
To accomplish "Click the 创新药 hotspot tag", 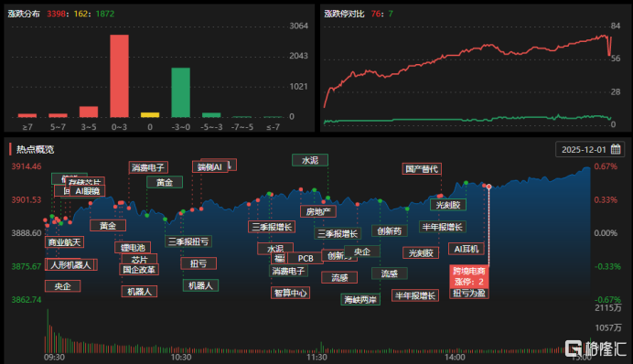I will pyautogui.click(x=390, y=230).
